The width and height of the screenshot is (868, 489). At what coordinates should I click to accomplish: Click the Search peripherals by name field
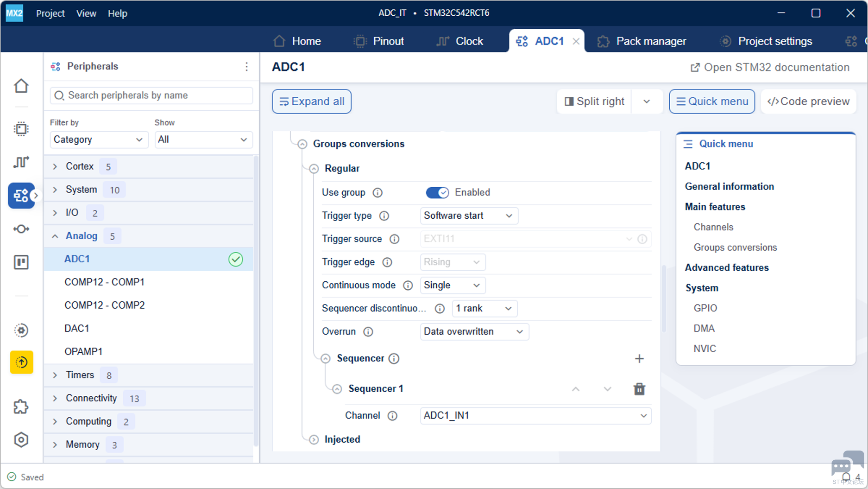(x=151, y=95)
